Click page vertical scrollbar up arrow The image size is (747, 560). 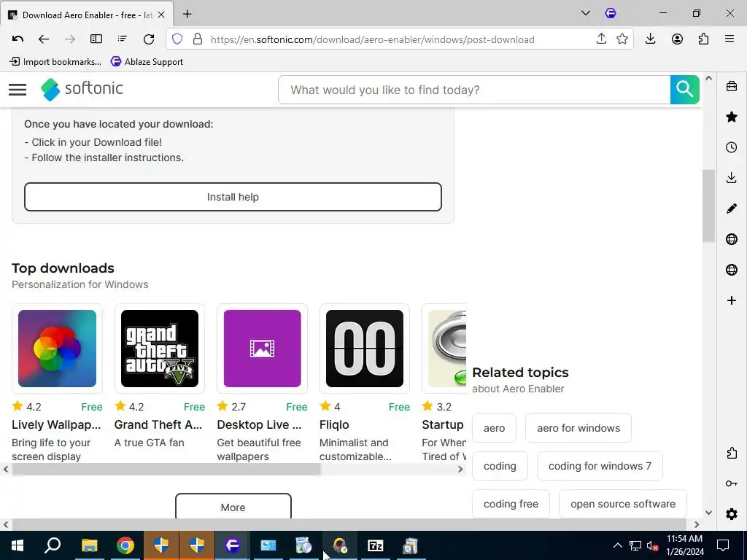[x=708, y=78]
